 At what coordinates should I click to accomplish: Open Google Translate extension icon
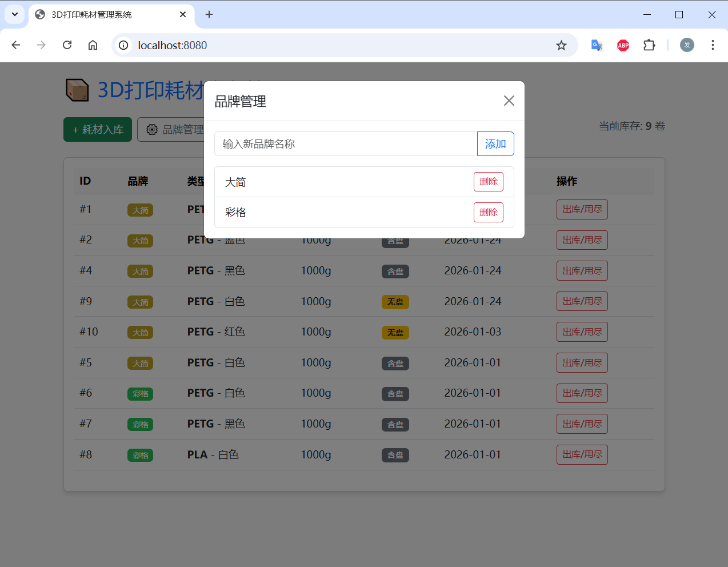click(597, 45)
